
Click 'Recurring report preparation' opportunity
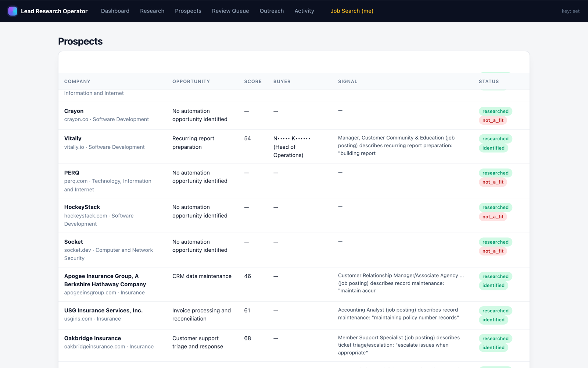[193, 143]
